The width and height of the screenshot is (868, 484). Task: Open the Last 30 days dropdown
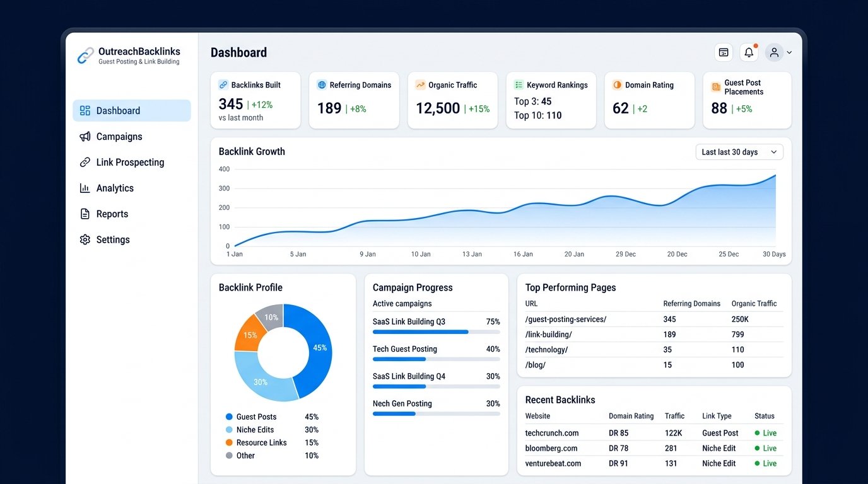739,152
